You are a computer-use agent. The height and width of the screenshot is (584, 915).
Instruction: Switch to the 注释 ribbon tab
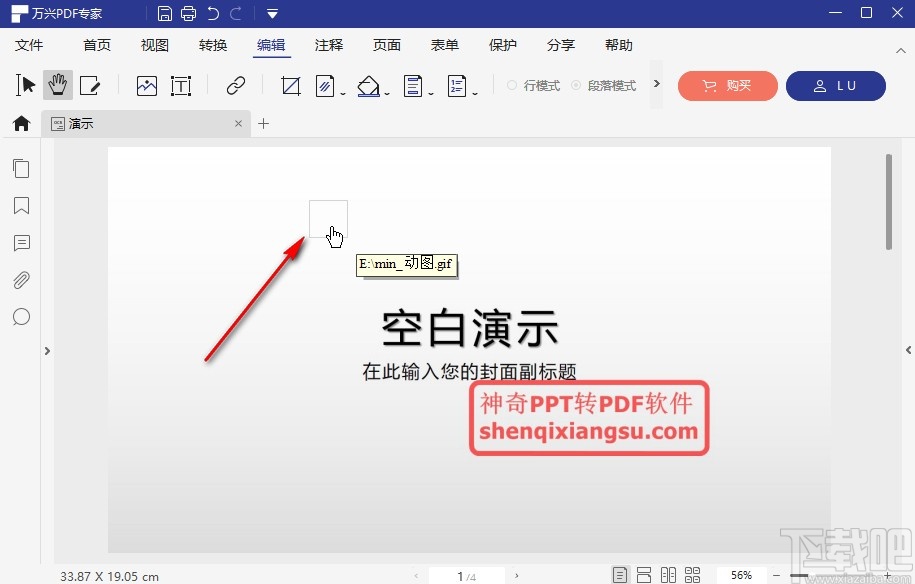pyautogui.click(x=329, y=45)
